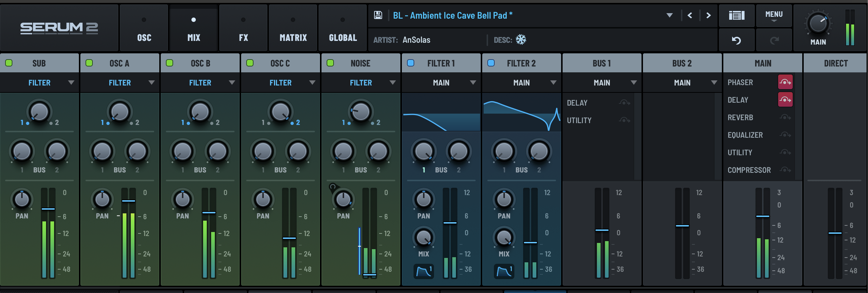The width and height of the screenshot is (868, 293).
Task: Click the BUS 1 level fader handle
Action: (x=602, y=230)
